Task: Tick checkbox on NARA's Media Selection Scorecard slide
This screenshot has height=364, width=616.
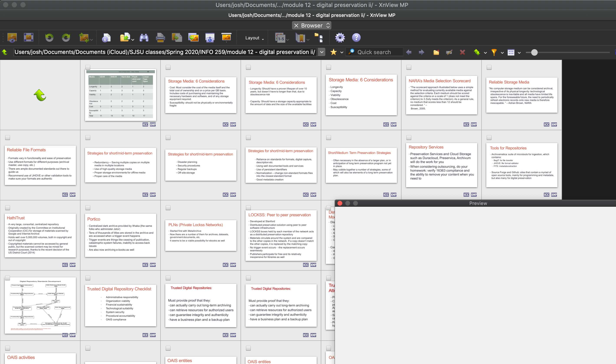Action: coord(409,67)
